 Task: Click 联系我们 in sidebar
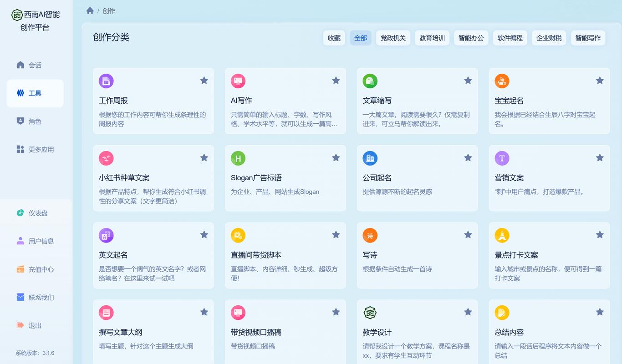coord(35,298)
